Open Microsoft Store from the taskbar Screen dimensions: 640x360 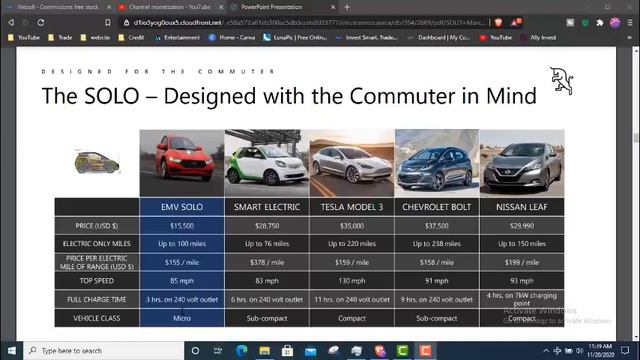(287, 351)
